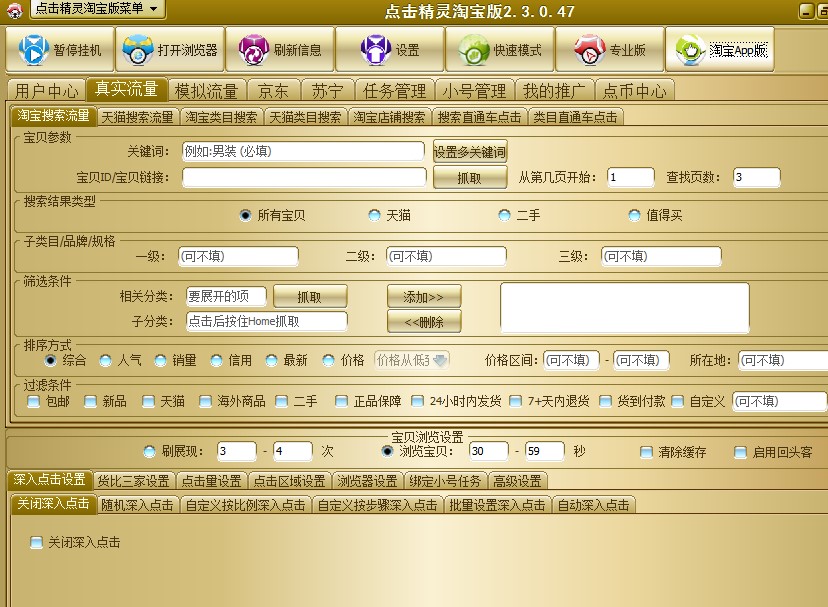Image resolution: width=828 pixels, height=607 pixels.
Task: Select 刷展现 radio button
Action: click(149, 452)
